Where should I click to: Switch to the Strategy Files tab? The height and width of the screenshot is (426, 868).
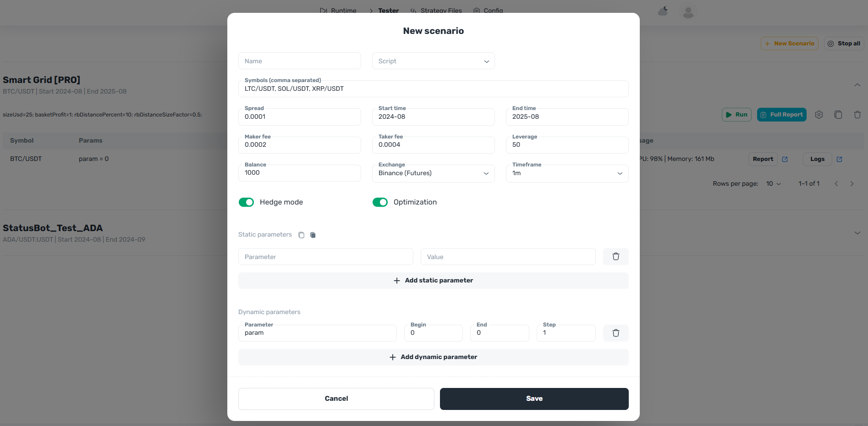click(x=436, y=11)
